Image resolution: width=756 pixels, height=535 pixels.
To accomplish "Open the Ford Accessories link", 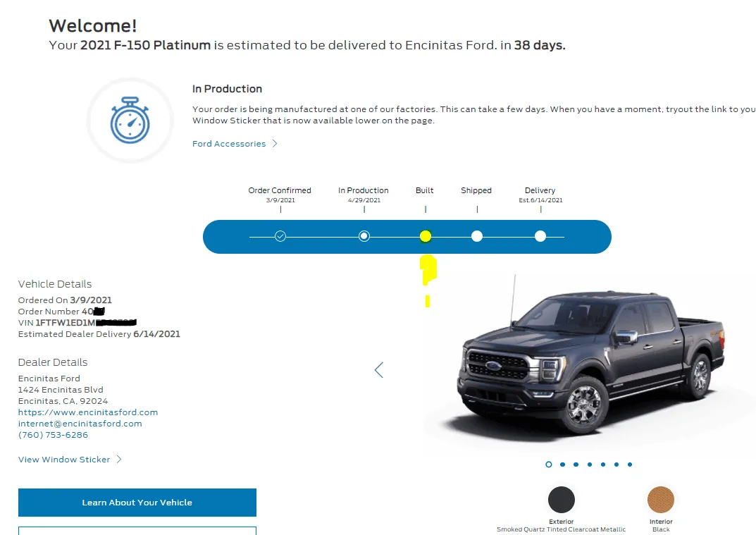I will (x=229, y=144).
